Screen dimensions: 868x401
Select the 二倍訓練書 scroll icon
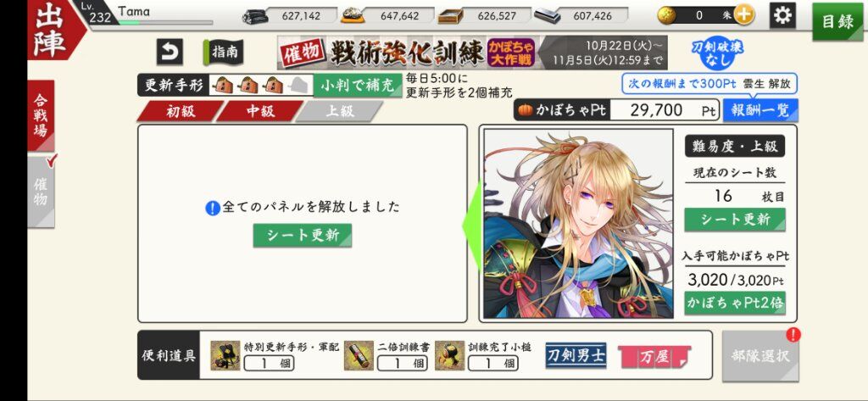pyautogui.click(x=359, y=355)
